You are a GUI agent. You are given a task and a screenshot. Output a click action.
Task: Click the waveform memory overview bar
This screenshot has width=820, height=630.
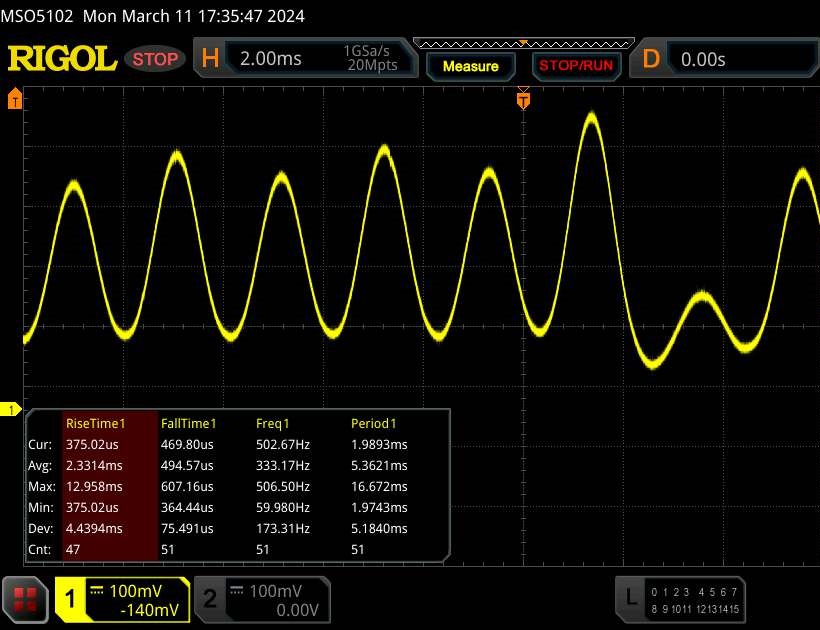[523, 43]
